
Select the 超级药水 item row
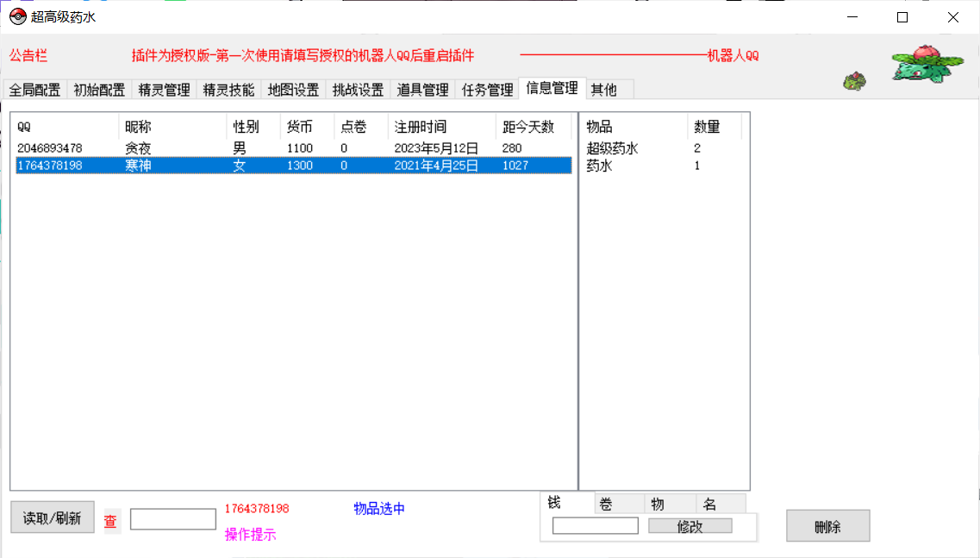[x=613, y=148]
